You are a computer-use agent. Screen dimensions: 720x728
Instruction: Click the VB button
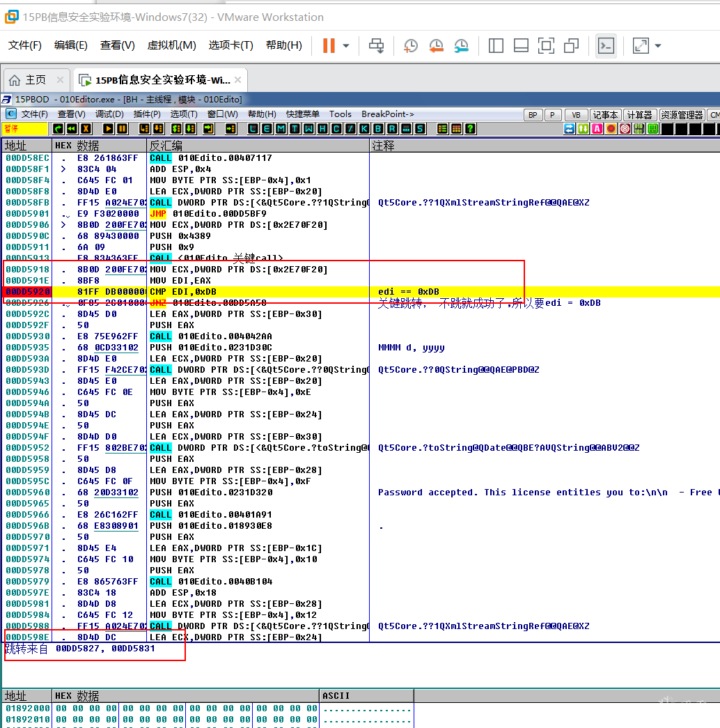[576, 115]
